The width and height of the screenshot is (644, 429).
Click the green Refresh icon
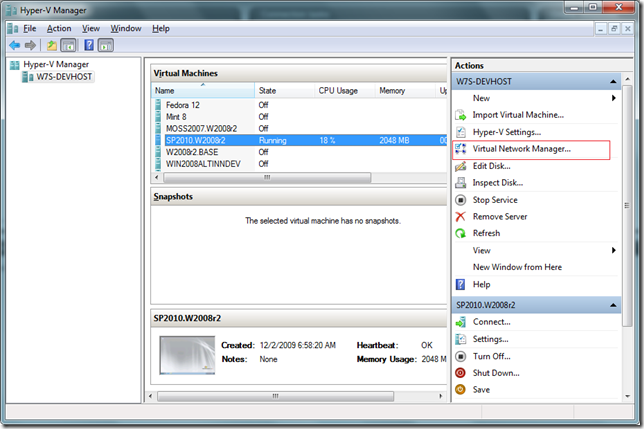[461, 233]
